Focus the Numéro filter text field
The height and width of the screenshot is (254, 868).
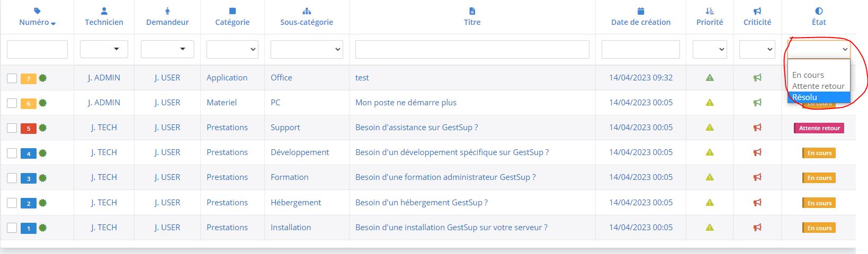(37, 49)
